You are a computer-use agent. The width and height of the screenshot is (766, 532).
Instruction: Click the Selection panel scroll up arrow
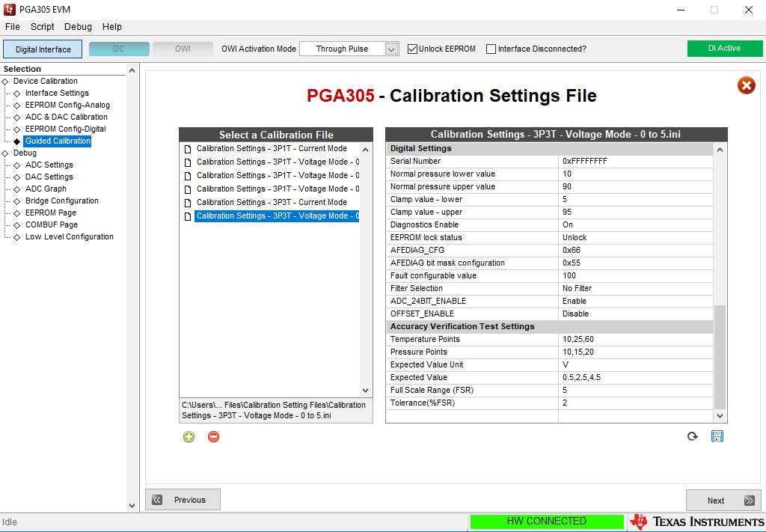pyautogui.click(x=132, y=70)
